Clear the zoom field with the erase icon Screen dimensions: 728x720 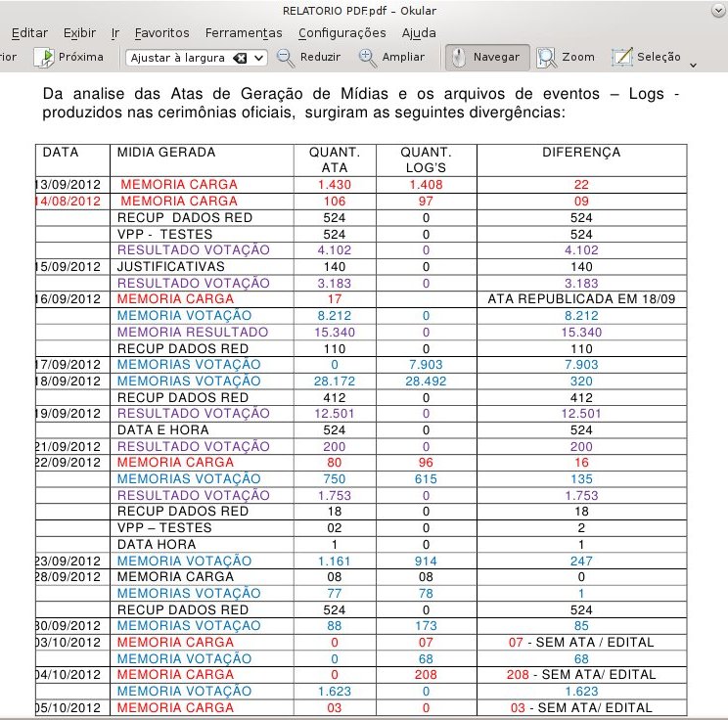240,58
